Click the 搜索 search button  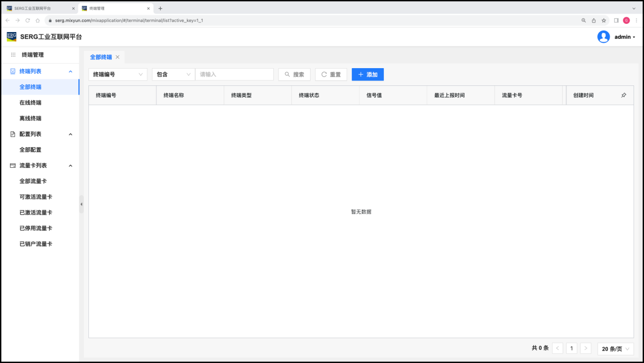294,75
